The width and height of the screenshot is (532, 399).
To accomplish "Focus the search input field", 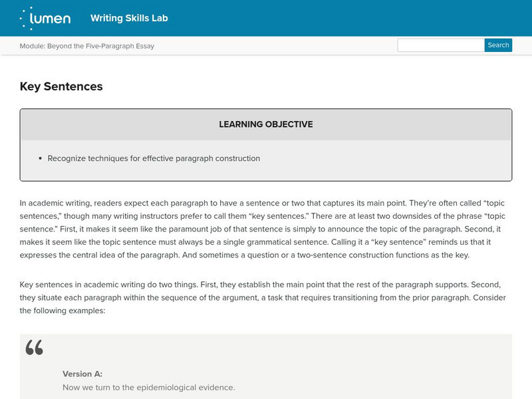I will pyautogui.click(x=440, y=45).
